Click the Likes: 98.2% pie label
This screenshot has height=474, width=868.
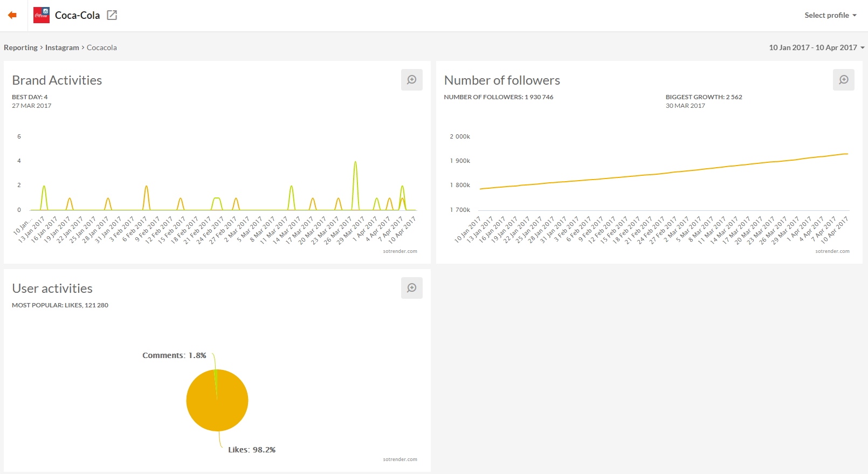tap(252, 450)
